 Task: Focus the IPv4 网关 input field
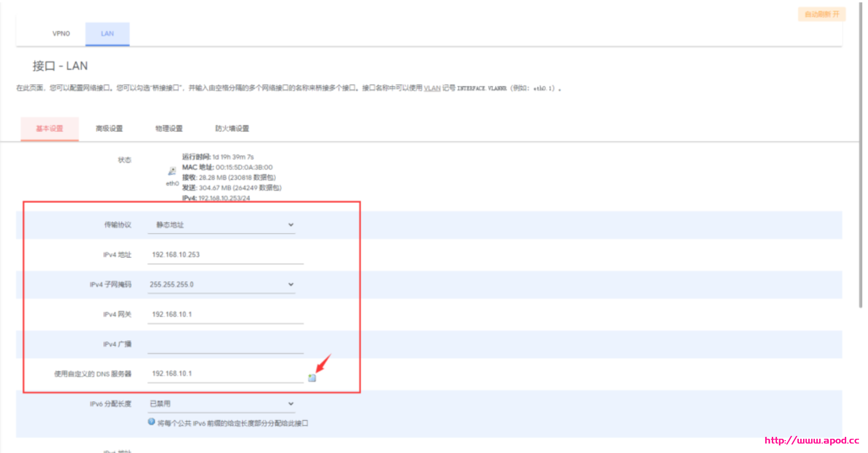[x=225, y=314]
